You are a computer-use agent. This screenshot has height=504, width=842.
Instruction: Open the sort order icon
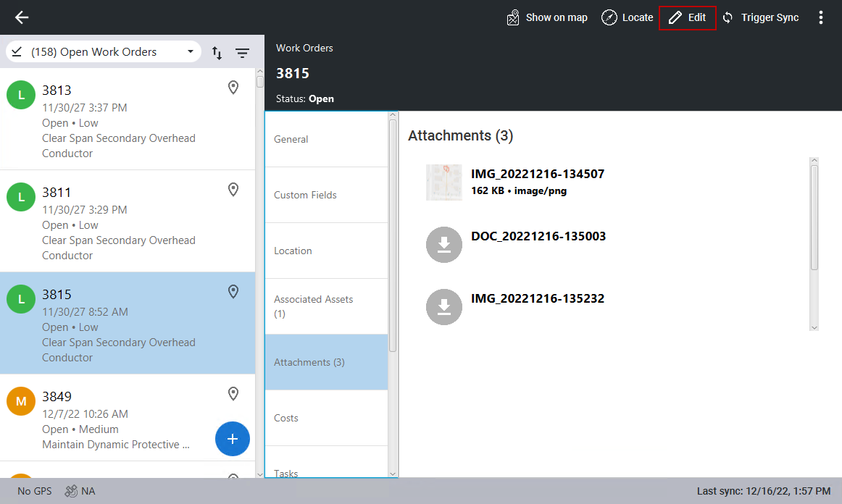coord(217,53)
